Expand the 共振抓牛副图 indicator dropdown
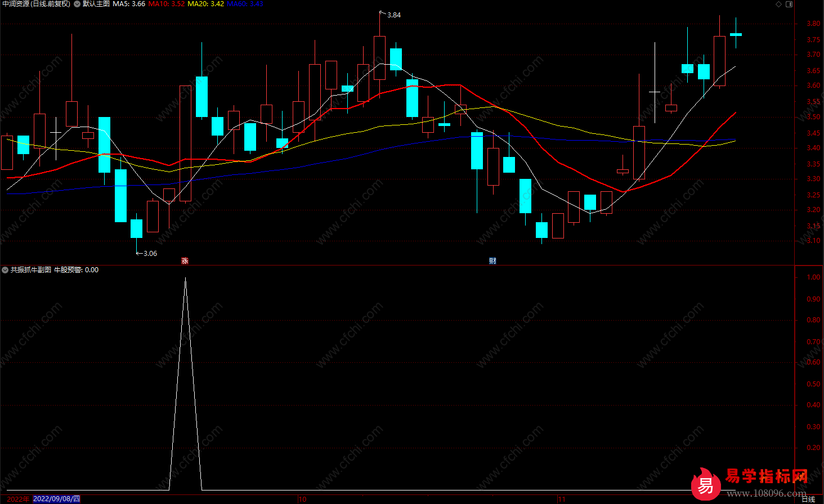 click(x=5, y=270)
